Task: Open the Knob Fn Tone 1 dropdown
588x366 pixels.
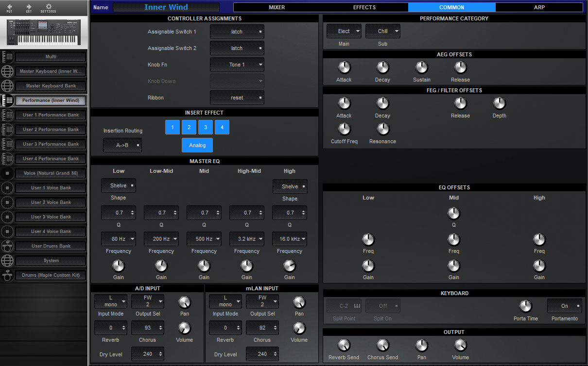Action: point(237,64)
